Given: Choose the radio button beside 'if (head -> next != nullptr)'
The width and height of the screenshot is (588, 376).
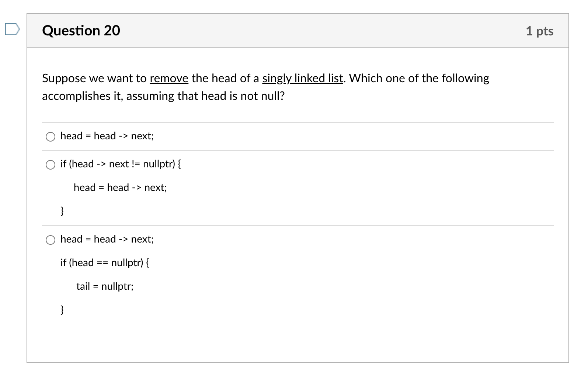Looking at the screenshot, I should [x=51, y=165].
